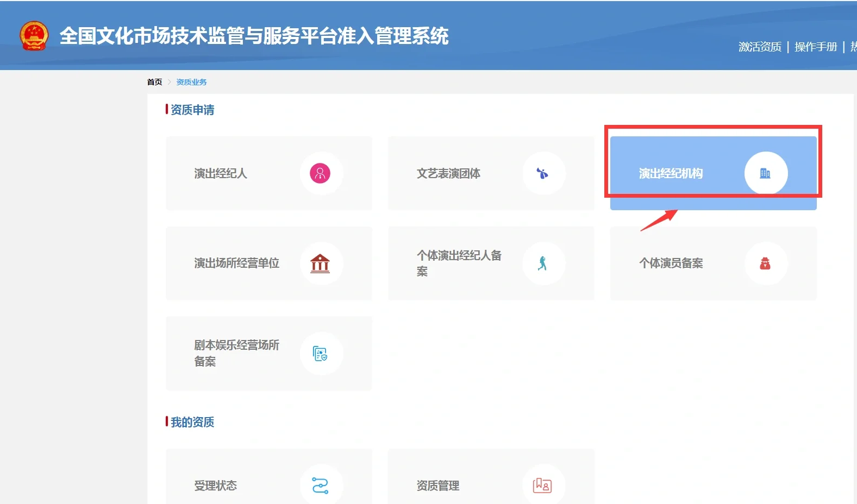This screenshot has height=504, width=857.
Task: Click the route icon for 受理状态
Action: point(320,485)
